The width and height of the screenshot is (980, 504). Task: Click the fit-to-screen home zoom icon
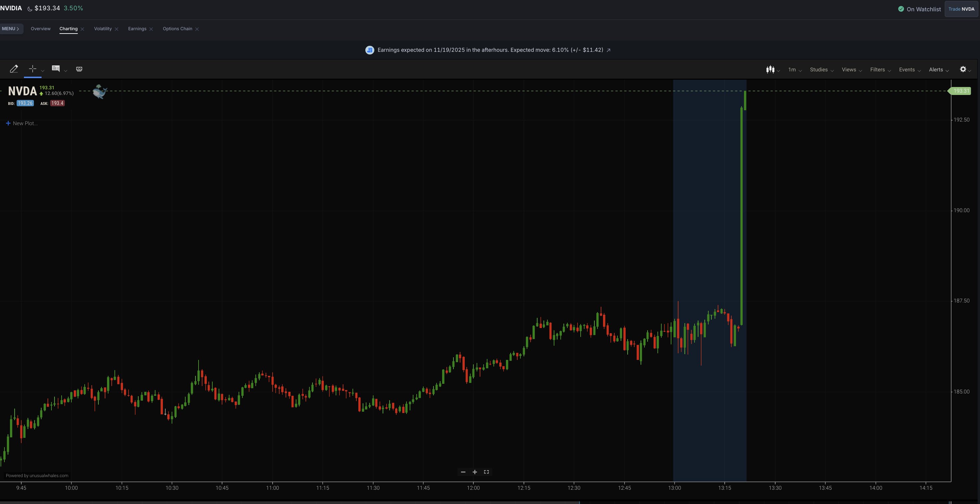(x=486, y=472)
